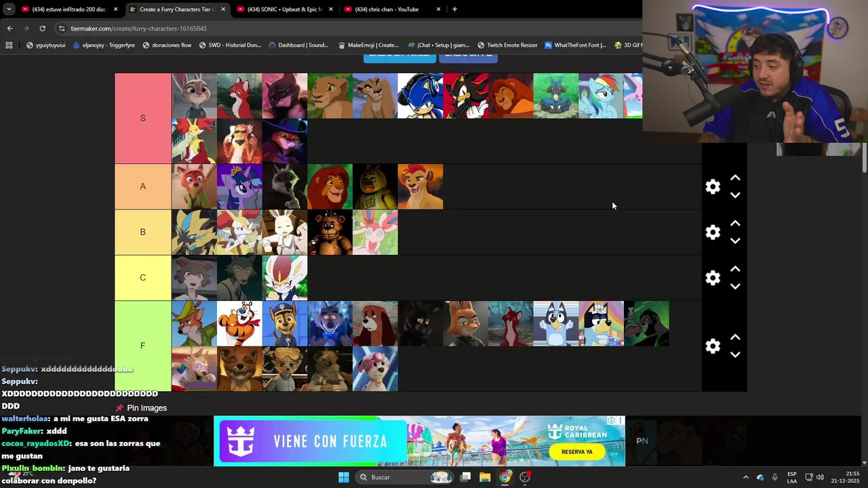Click the S tier label cell

[x=142, y=118]
